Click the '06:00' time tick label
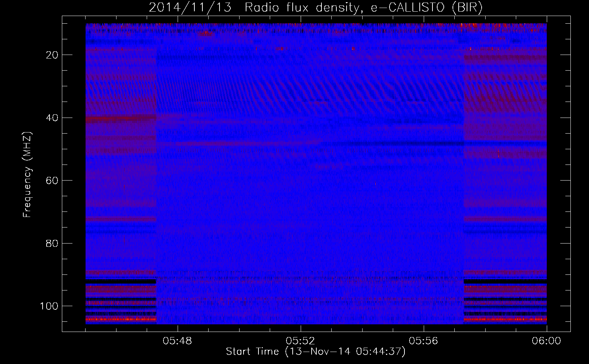The image size is (589, 364). click(x=546, y=341)
